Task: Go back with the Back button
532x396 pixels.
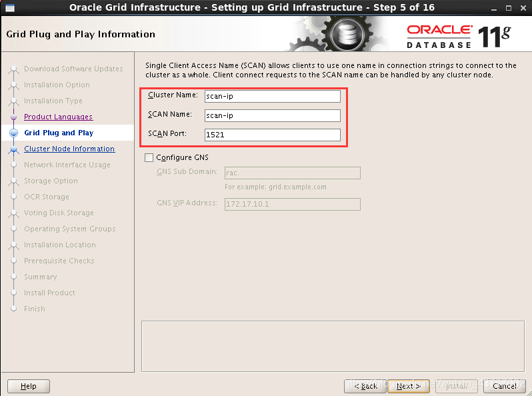Action: [x=365, y=386]
